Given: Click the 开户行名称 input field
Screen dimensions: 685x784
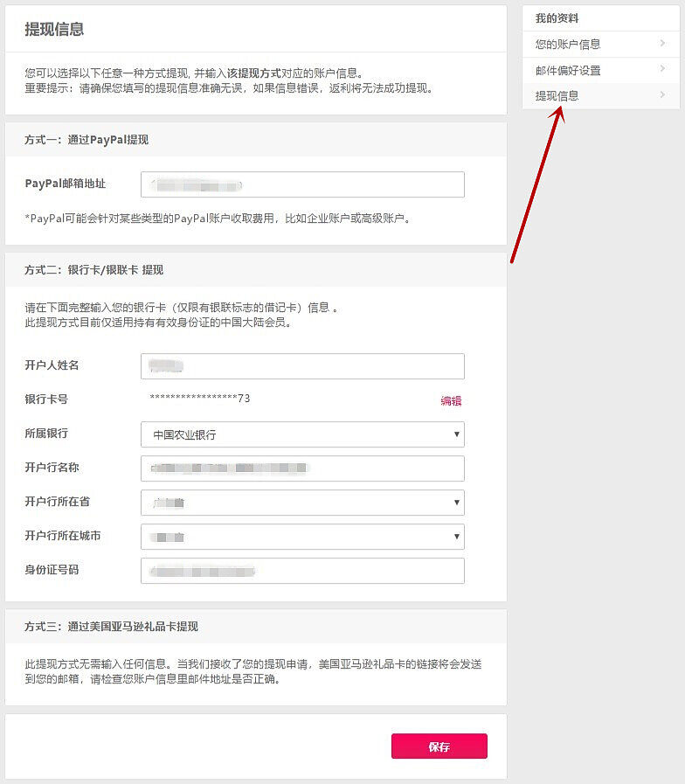Looking at the screenshot, I should pos(302,468).
